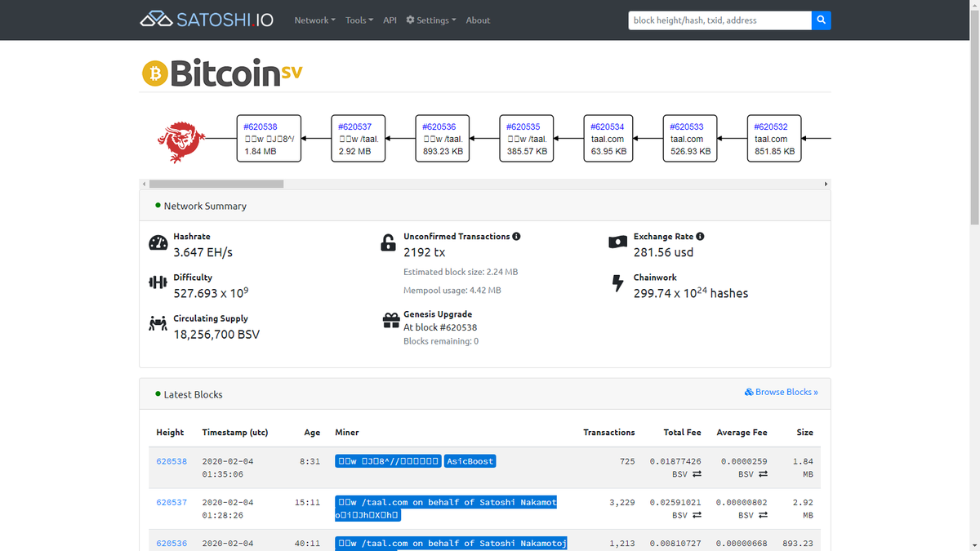
Task: Click the Transactions column header
Action: (x=608, y=432)
